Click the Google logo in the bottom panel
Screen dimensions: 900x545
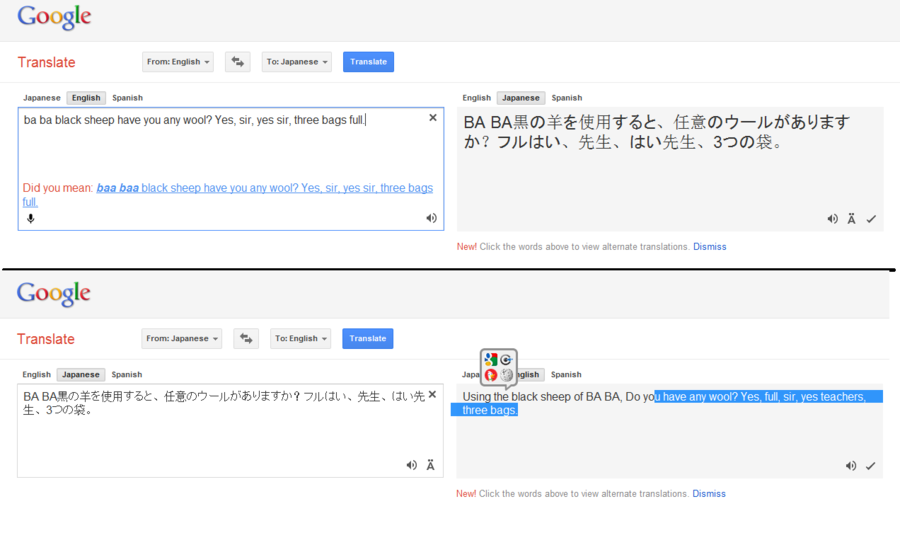tap(53, 294)
